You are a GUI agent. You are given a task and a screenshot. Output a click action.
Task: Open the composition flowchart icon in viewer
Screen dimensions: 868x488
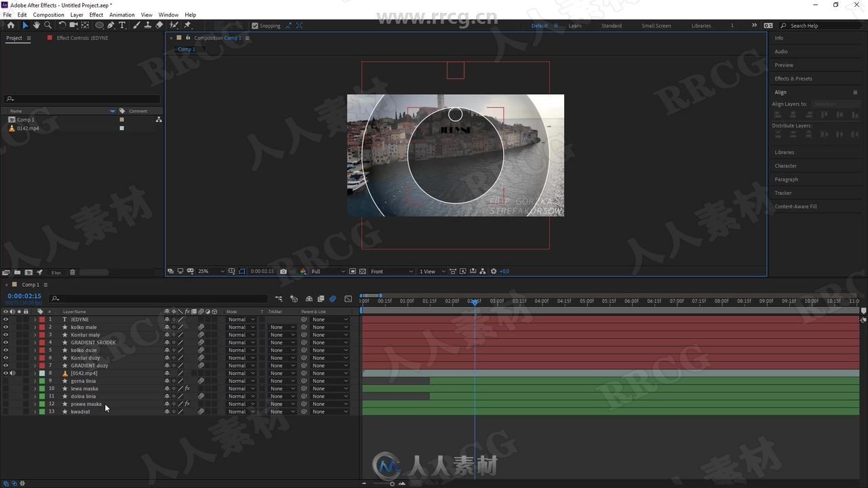coord(483,271)
